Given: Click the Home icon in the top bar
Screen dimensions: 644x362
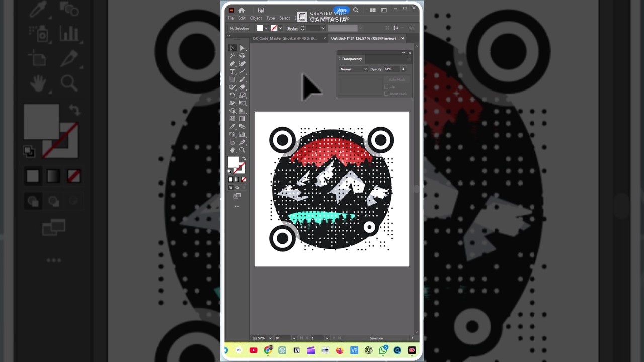Looking at the screenshot, I should [x=242, y=10].
